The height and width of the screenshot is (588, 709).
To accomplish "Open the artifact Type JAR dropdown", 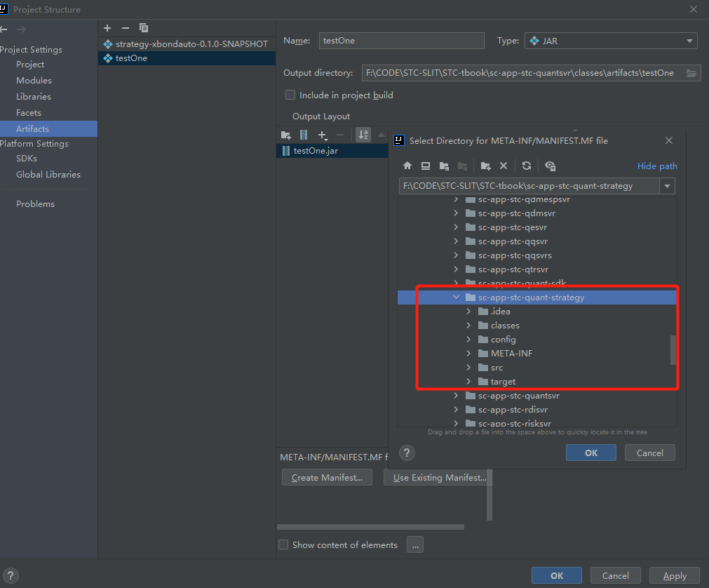I will pyautogui.click(x=611, y=41).
